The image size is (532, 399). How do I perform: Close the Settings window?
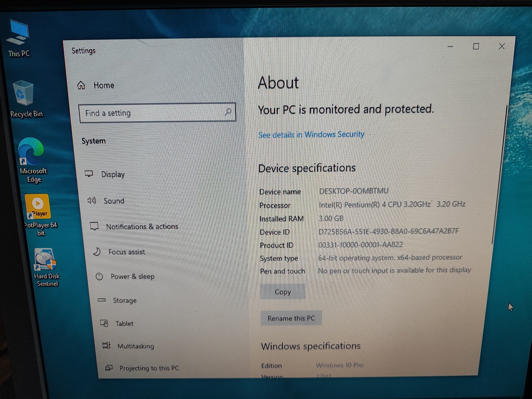(501, 46)
